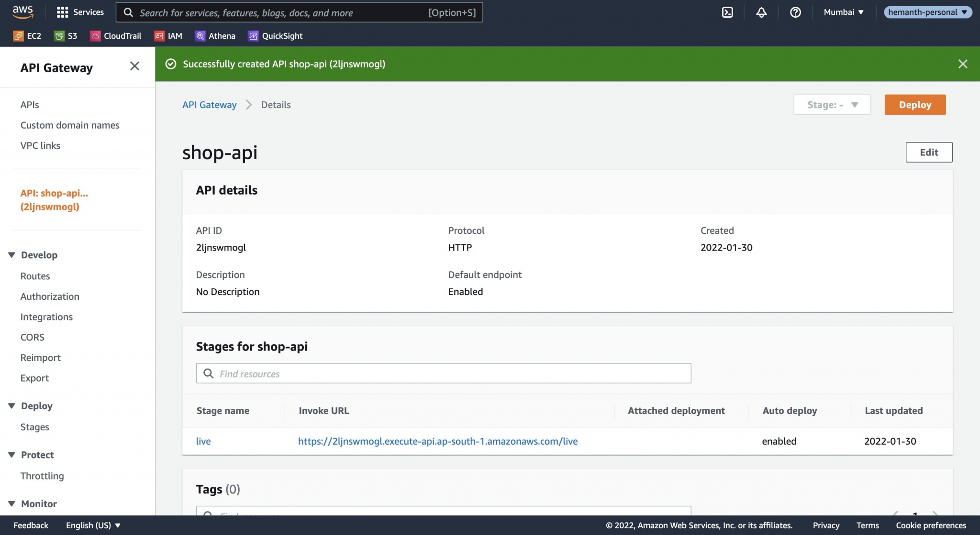The height and width of the screenshot is (535, 980).
Task: Open the AWS Services menu
Action: coord(80,12)
